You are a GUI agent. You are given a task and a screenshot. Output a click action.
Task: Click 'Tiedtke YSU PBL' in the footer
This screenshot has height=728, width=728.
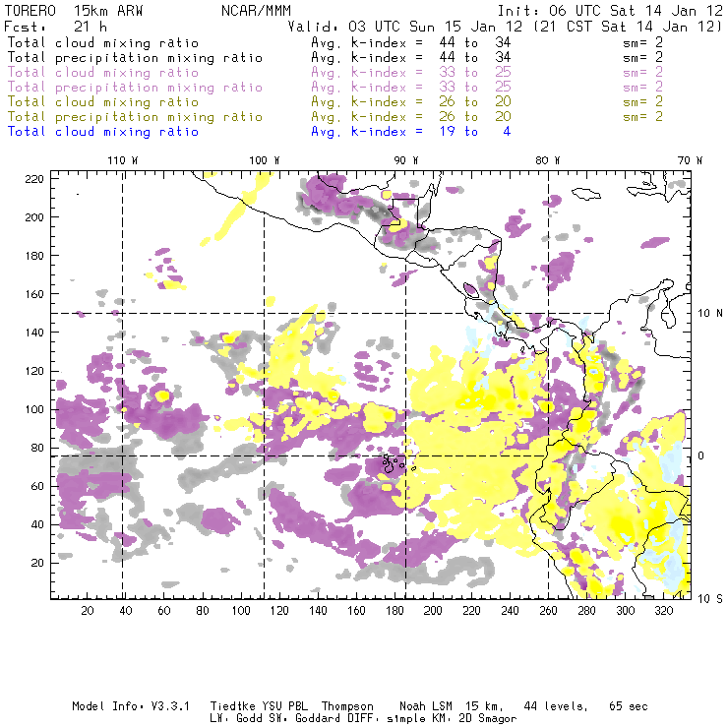point(259,706)
